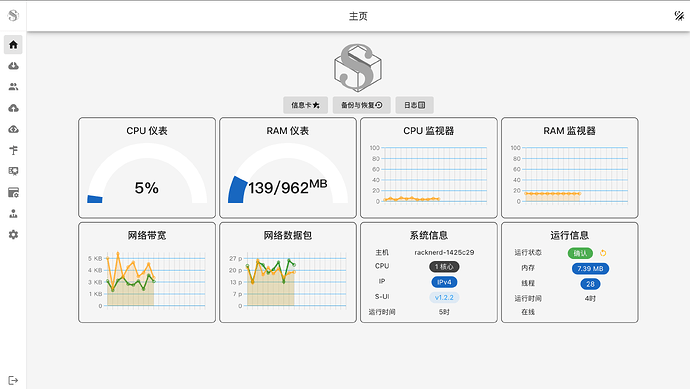This screenshot has height=389, width=690.
Task: Click the RAM 仪表 card title
Action: tap(288, 131)
